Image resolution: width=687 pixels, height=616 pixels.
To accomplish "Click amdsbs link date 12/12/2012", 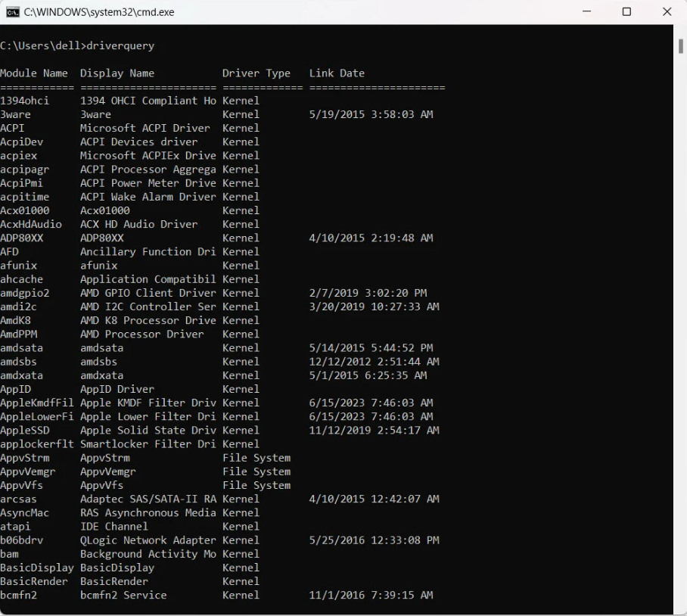I will click(x=374, y=362).
